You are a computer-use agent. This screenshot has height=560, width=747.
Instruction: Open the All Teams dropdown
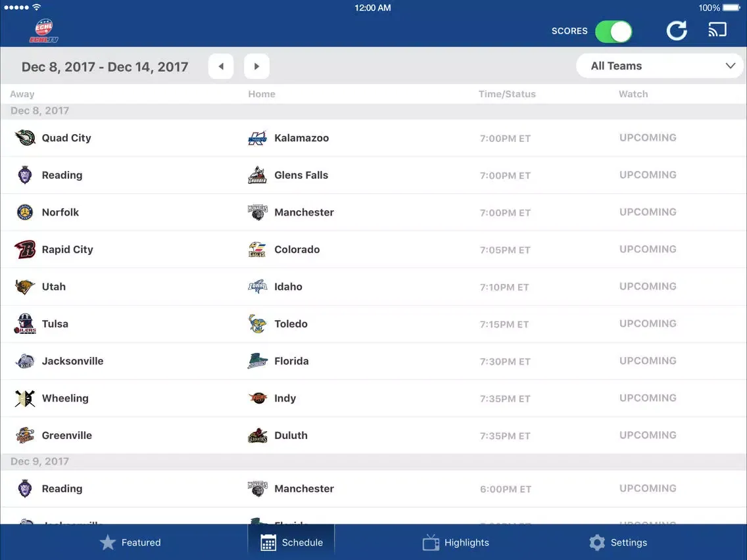point(660,66)
